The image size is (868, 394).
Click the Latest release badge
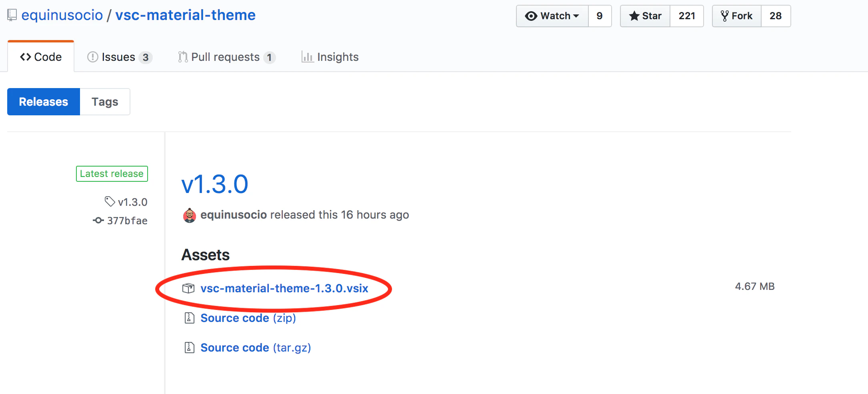112,174
